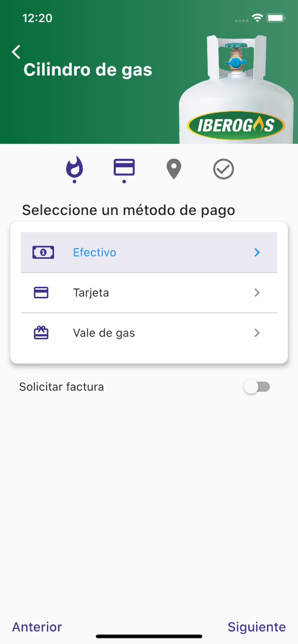Tap the back arrow next to Cilindro de gas
Viewport: 298px width, 644px height.
(x=15, y=52)
